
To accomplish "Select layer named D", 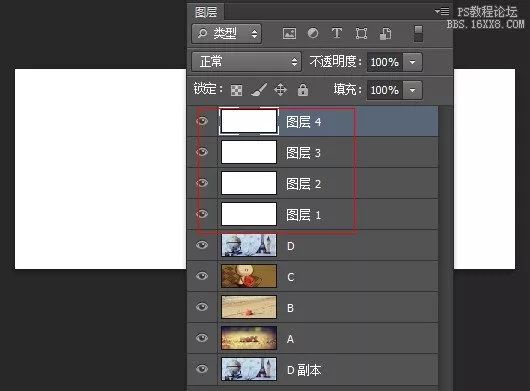I will 291,246.
